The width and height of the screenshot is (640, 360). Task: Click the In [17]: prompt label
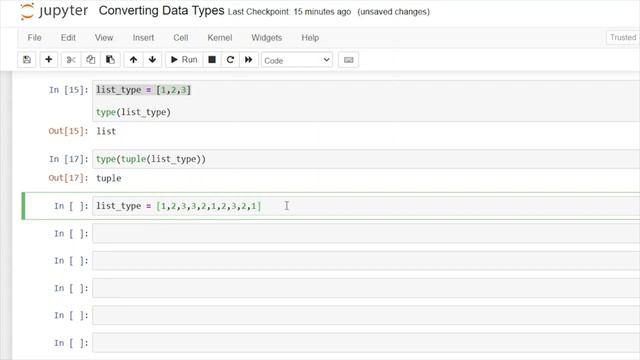69,159
